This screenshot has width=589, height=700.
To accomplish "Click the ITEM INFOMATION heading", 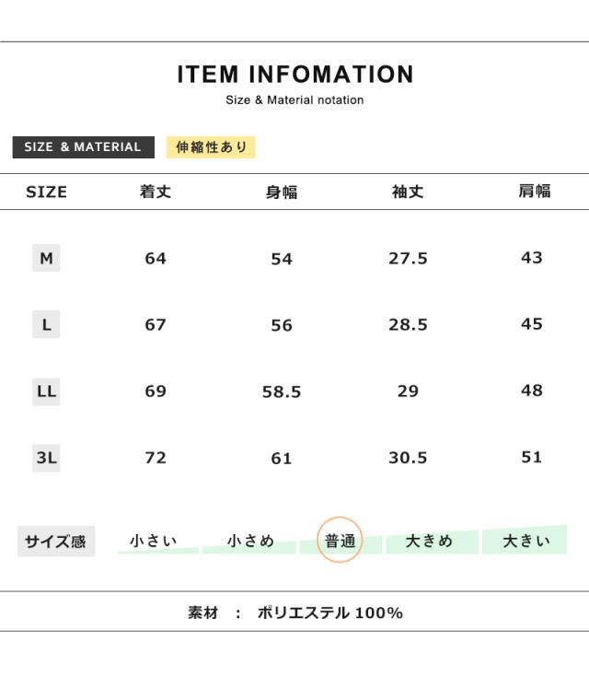I will pyautogui.click(x=294, y=75).
